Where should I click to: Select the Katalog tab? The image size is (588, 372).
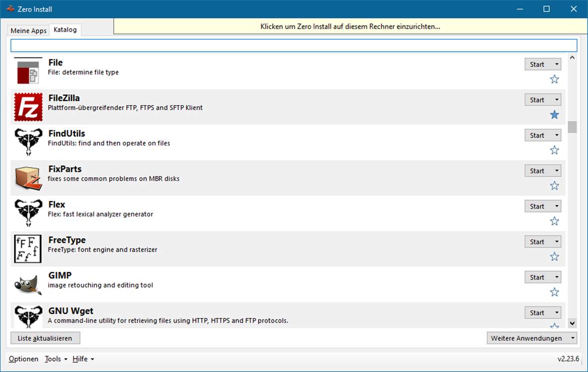(65, 30)
